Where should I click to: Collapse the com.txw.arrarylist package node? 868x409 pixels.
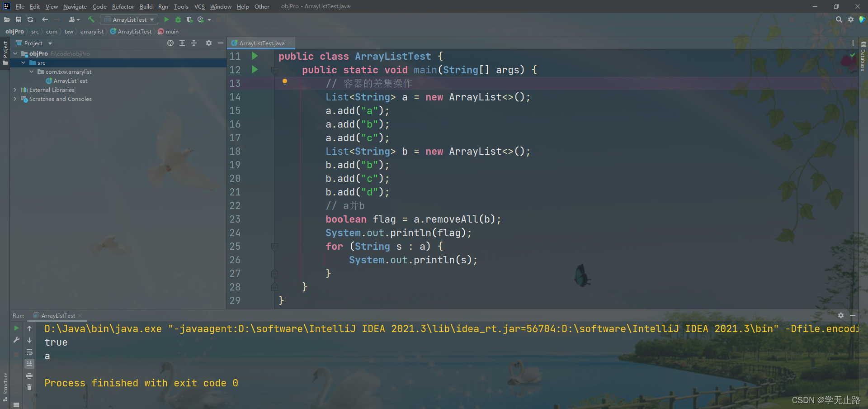(32, 71)
